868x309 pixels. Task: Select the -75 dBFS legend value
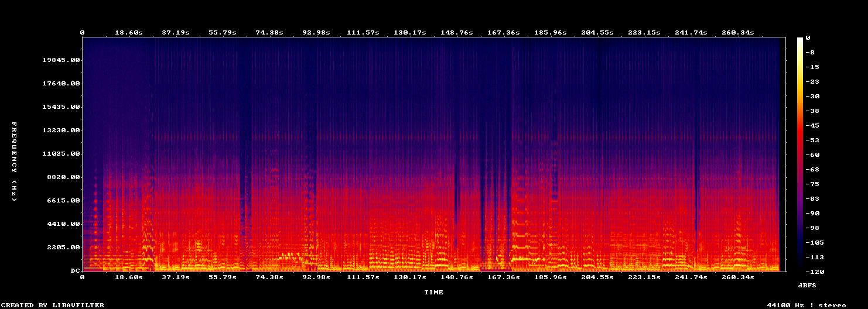click(812, 184)
